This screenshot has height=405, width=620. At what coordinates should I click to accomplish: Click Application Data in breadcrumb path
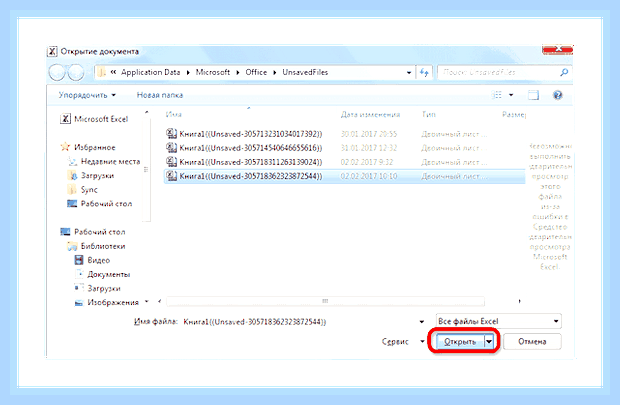point(151,72)
